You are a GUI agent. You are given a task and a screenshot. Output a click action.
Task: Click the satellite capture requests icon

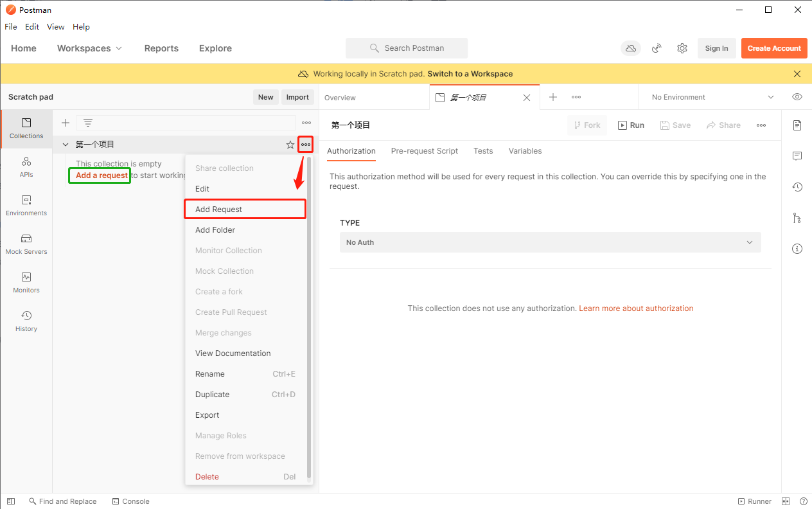pos(657,48)
